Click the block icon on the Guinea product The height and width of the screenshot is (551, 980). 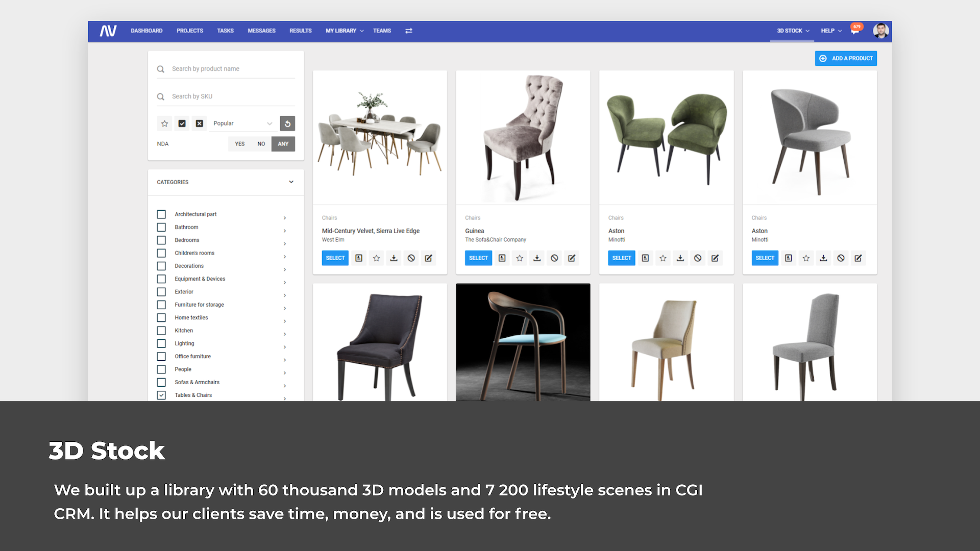pos(554,258)
